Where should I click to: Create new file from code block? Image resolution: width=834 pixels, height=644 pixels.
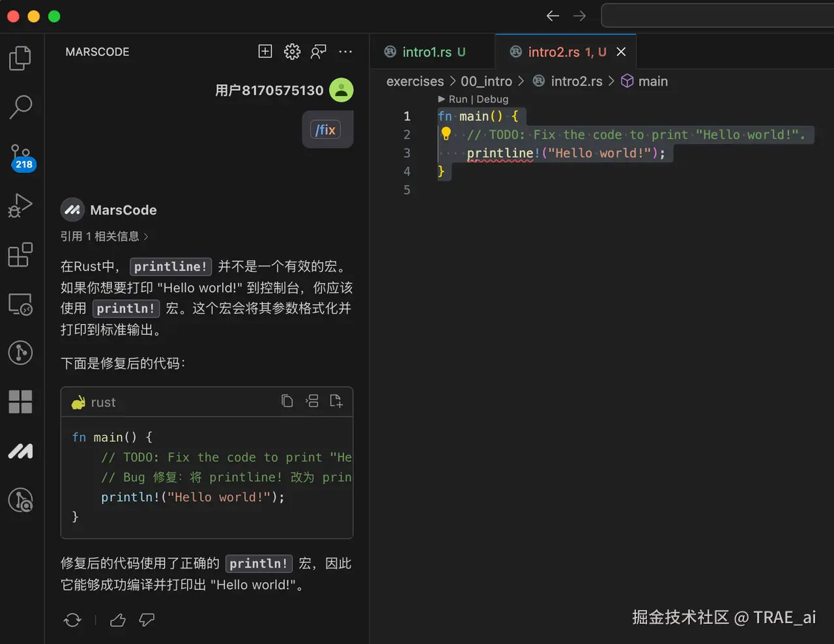[337, 401]
